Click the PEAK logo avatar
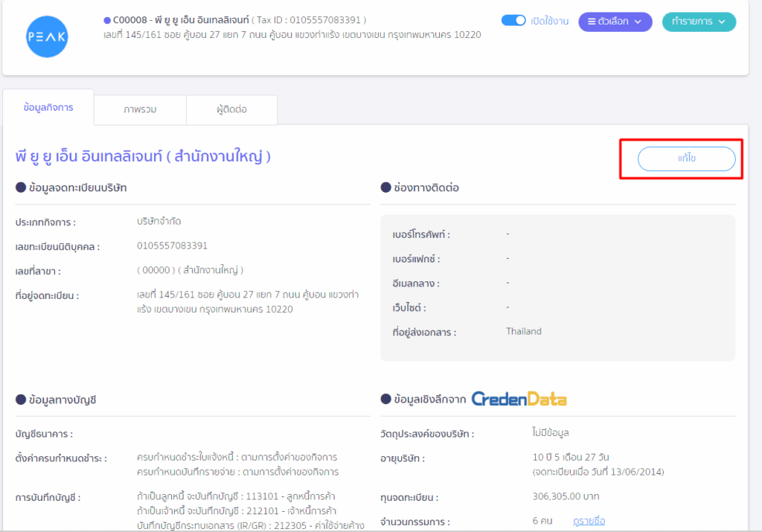Screen dimensions: 762x532 point(47,36)
